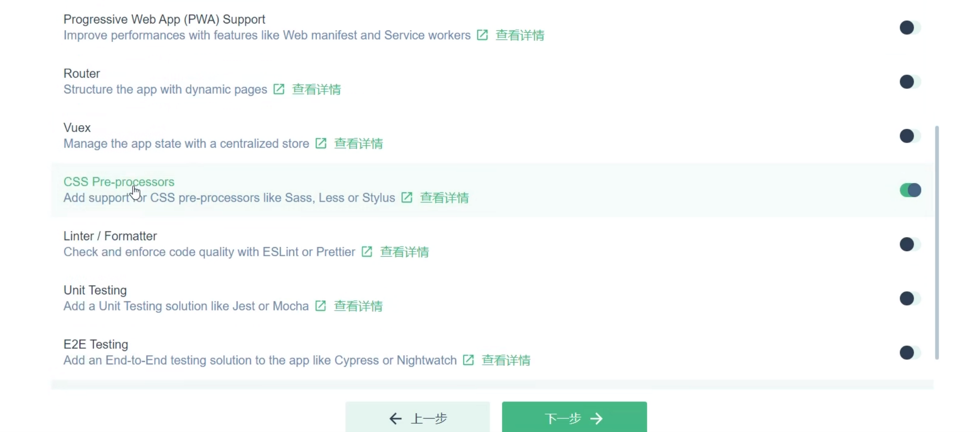Open 查看详情 link for Router

(x=317, y=89)
